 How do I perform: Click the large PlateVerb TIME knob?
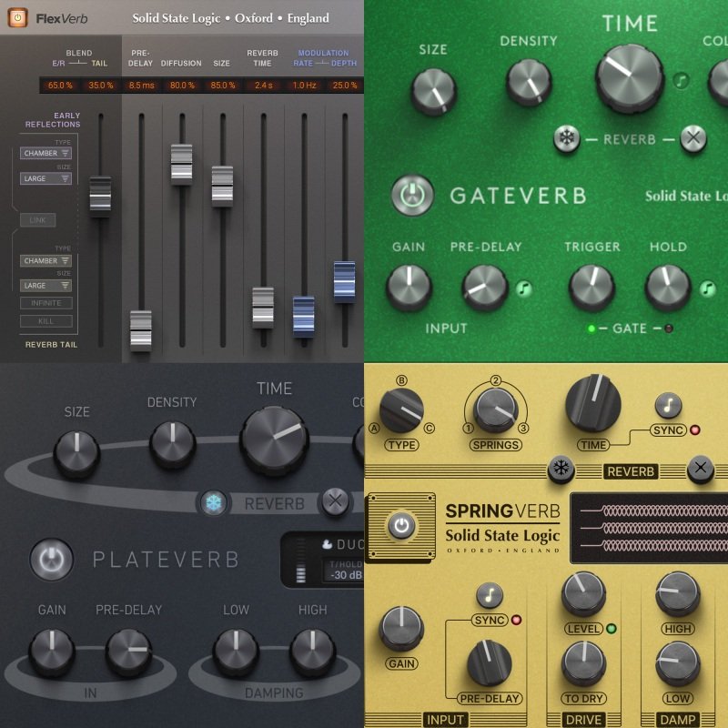[x=274, y=440]
